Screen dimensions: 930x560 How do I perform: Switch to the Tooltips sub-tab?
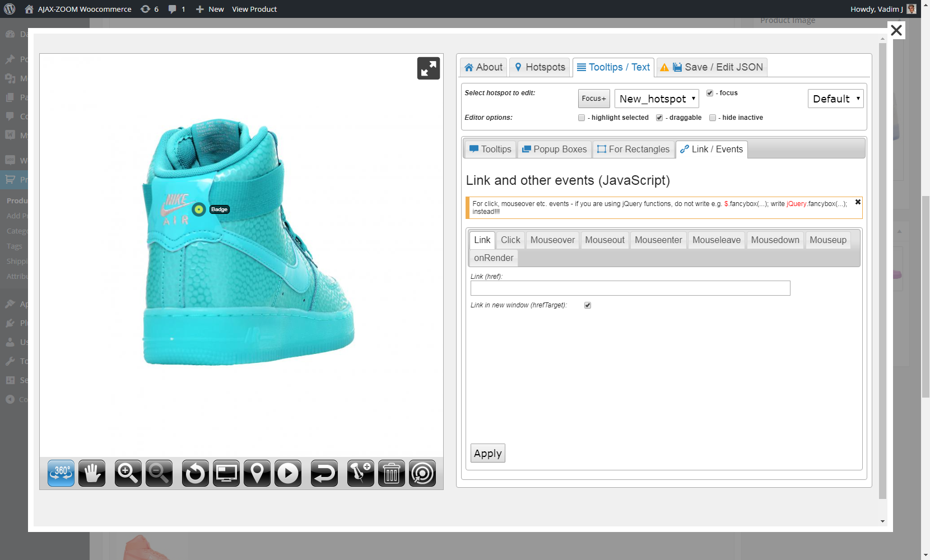(490, 149)
